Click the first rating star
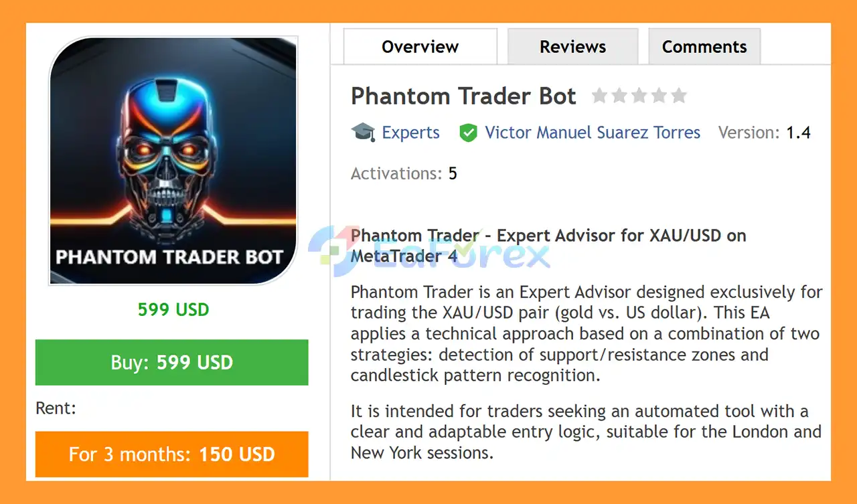This screenshot has width=857, height=504. click(x=599, y=96)
